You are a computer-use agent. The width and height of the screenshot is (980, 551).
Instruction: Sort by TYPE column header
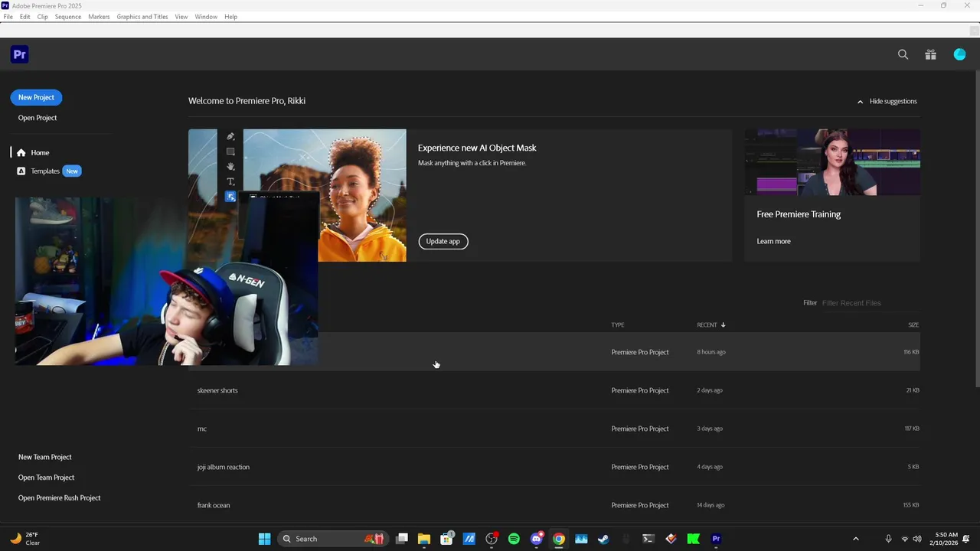point(618,324)
